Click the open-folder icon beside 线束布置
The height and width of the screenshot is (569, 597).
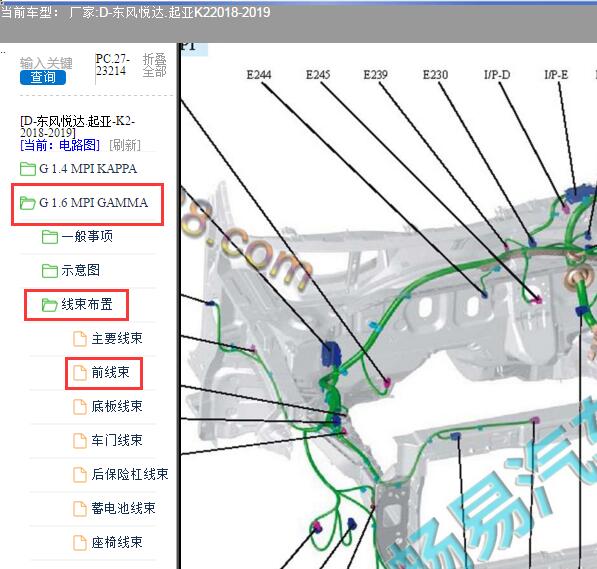tap(50, 305)
